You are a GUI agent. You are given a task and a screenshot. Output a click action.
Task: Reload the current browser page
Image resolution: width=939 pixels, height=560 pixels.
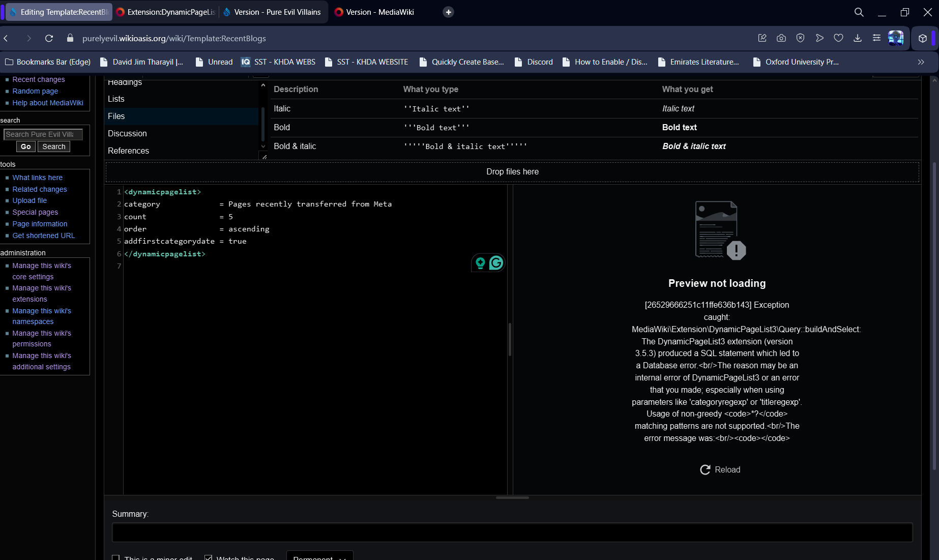click(x=49, y=38)
